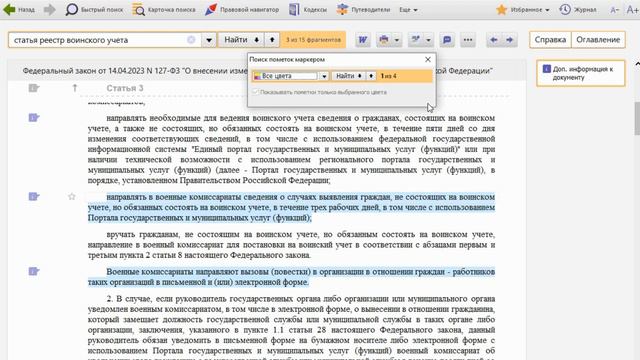Close the Поиск пометок маркером dialog
This screenshot has width=640, height=360.
click(428, 60)
